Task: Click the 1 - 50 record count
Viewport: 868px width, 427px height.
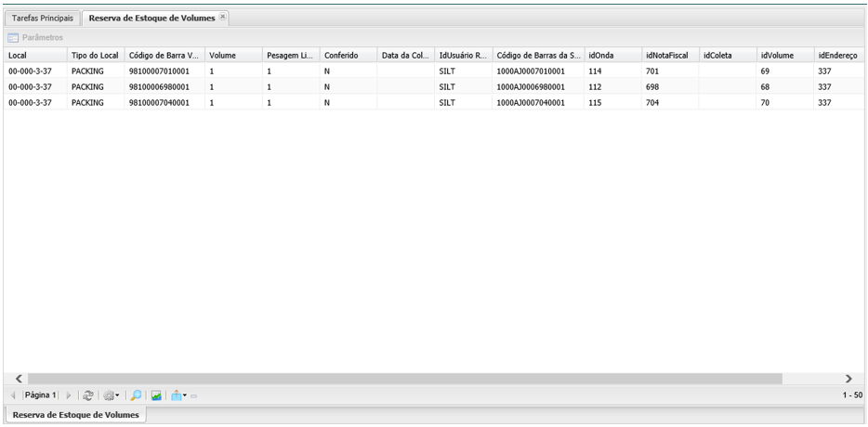Action: click(852, 395)
